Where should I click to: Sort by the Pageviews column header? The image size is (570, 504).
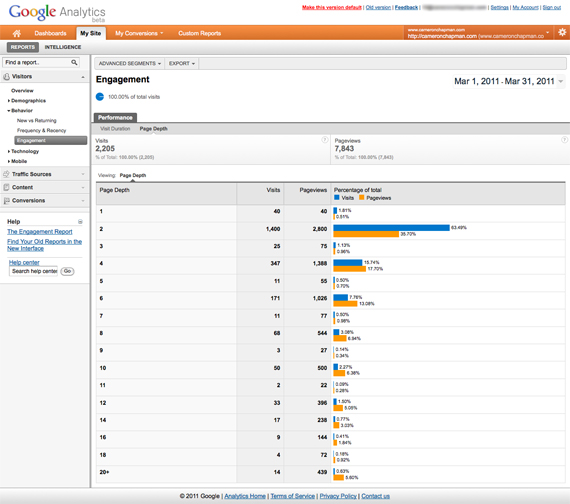(x=313, y=190)
